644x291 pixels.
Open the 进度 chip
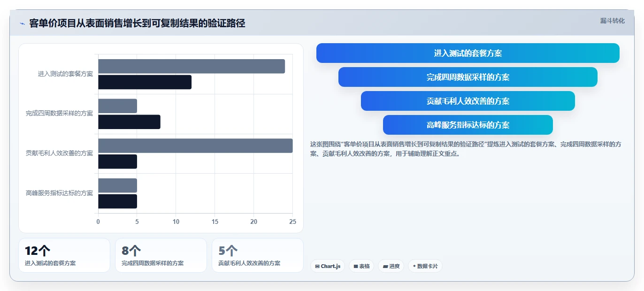pyautogui.click(x=391, y=266)
